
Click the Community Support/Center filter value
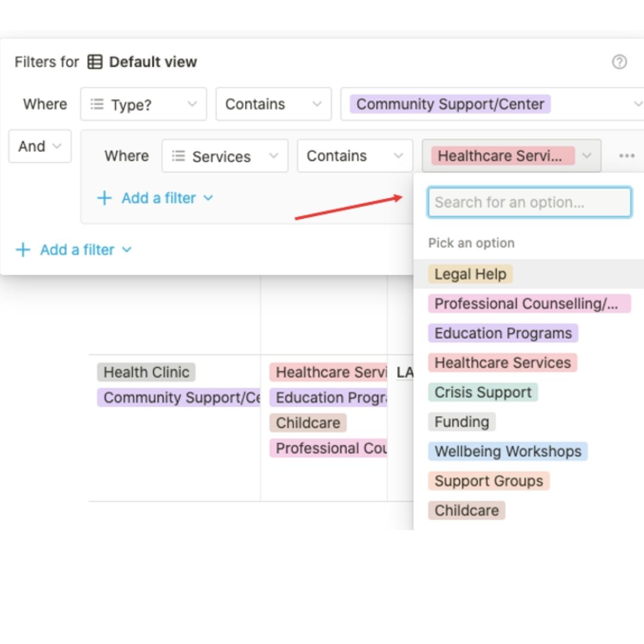click(x=450, y=104)
